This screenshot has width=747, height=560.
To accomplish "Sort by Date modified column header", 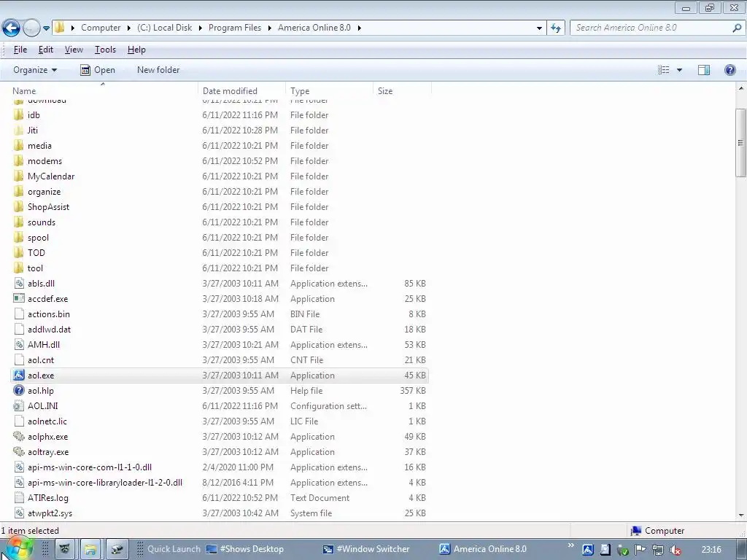I will pyautogui.click(x=241, y=90).
